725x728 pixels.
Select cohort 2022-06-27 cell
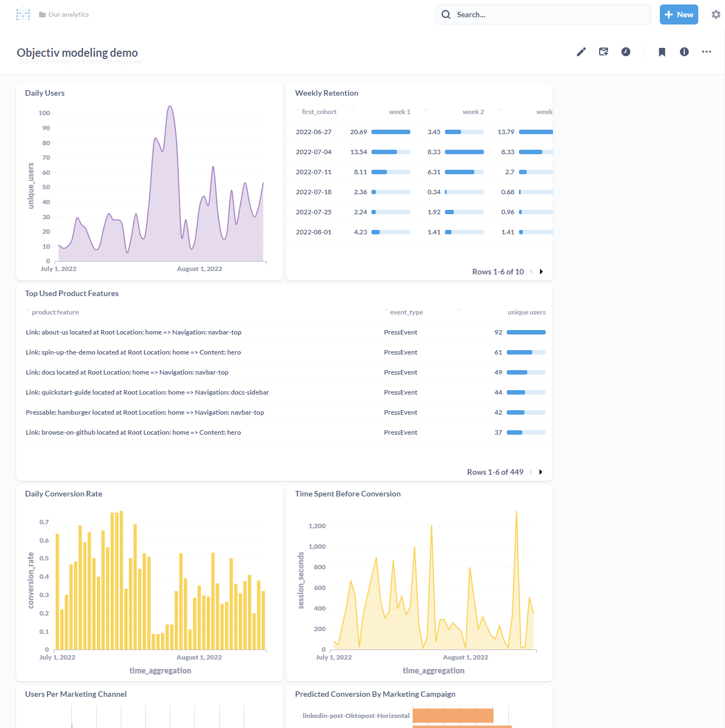tap(313, 132)
